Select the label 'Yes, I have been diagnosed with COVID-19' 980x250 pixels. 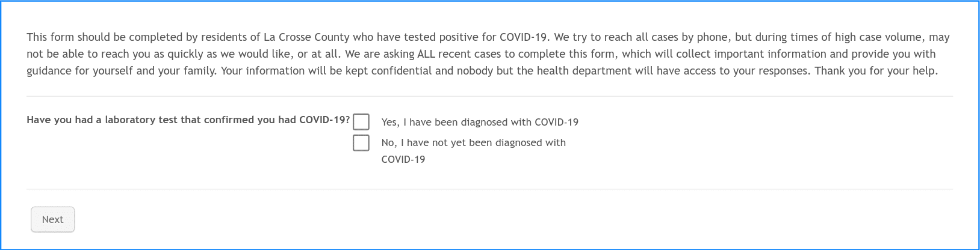(x=480, y=122)
